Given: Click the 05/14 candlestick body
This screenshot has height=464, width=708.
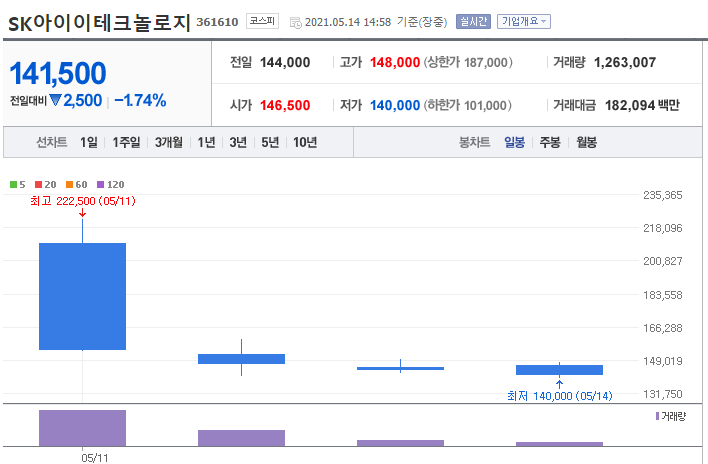Looking at the screenshot, I should (559, 370).
